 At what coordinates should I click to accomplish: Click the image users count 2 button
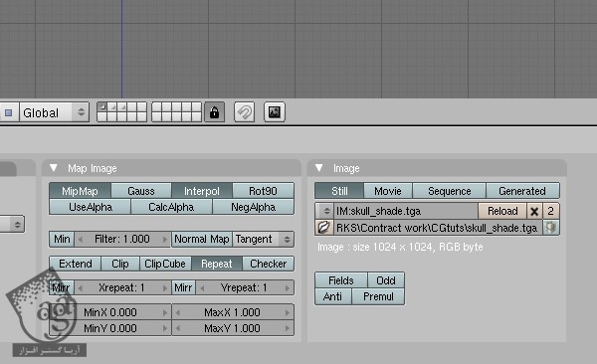coord(550,211)
